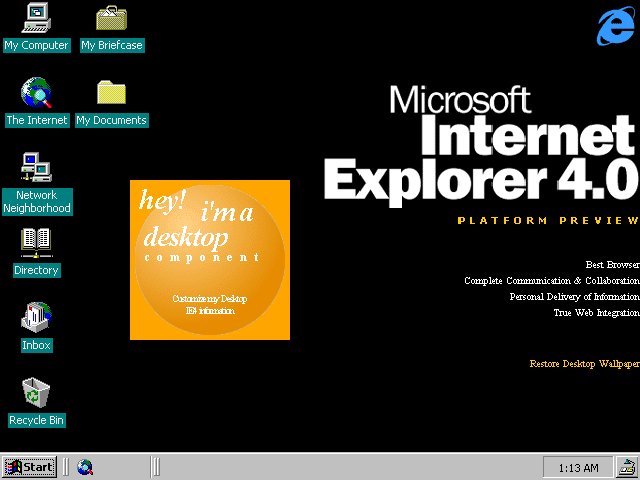Launch Internet Explorer from taskbar quick launch
The width and height of the screenshot is (640, 480).
point(85,467)
